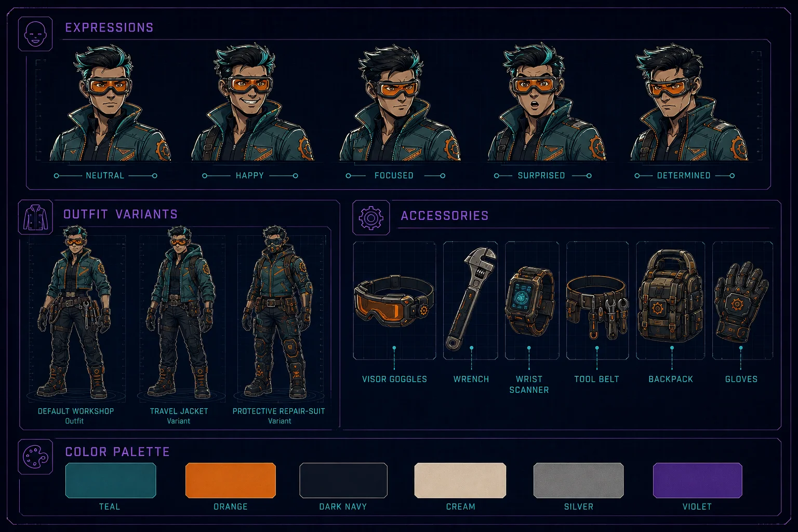Select the Wrench accessory image

(471, 300)
